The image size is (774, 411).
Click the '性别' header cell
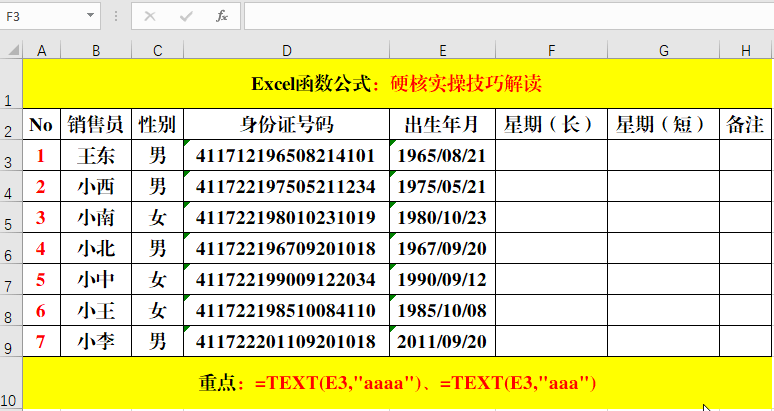tap(157, 124)
